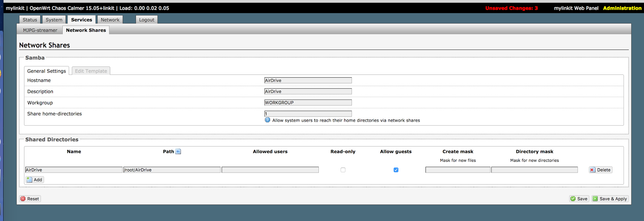Uncheck Allow guests for the AirDrive share

[396, 170]
